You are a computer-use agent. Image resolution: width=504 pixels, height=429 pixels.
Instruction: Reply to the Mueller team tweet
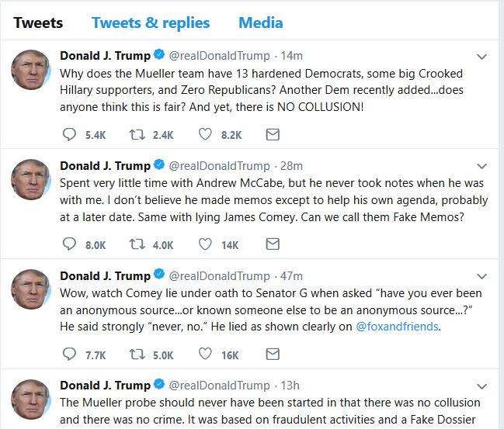click(69, 134)
